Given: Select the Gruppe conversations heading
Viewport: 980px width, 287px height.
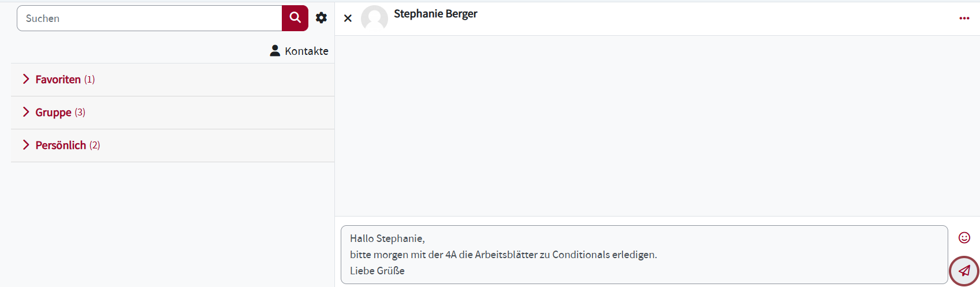Looking at the screenshot, I should (53, 113).
